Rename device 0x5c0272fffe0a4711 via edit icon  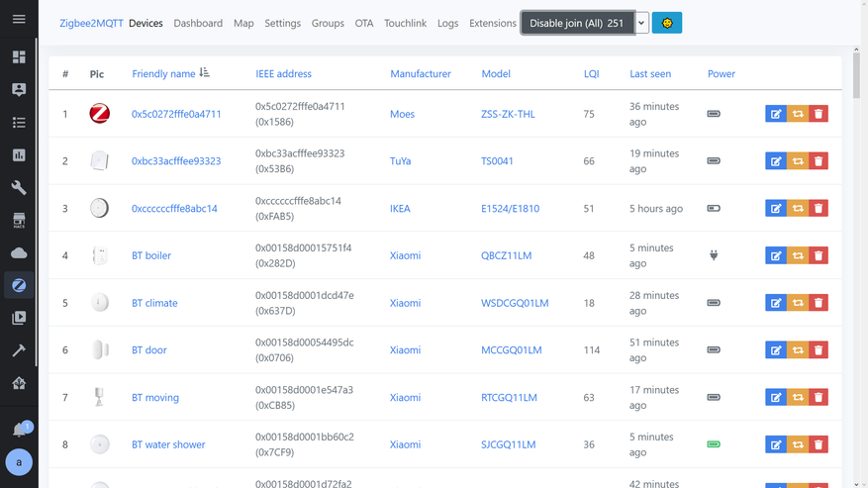(776, 114)
